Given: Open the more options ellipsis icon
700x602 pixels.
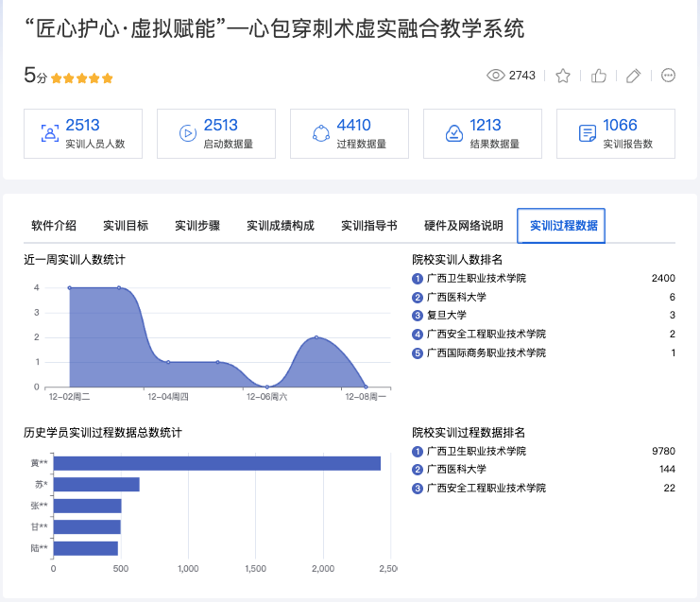Looking at the screenshot, I should click(669, 76).
